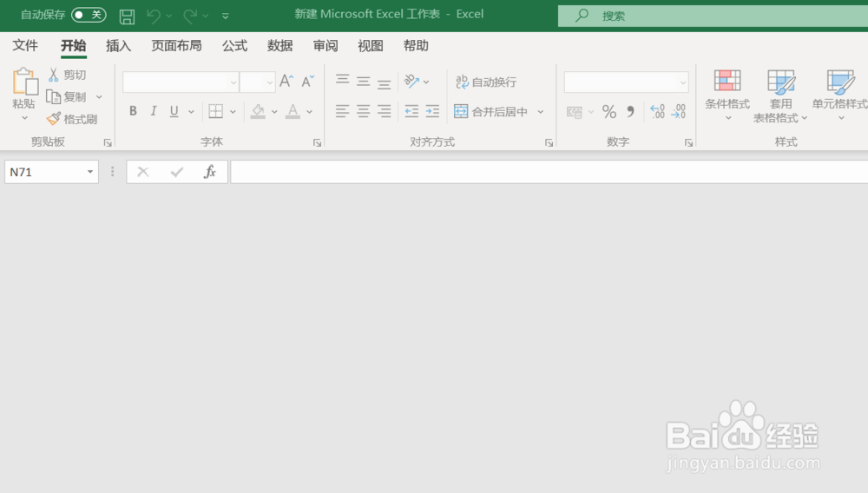This screenshot has width=868, height=493.
Task: Switch to the 公式 ribbon tab
Action: pyautogui.click(x=234, y=45)
